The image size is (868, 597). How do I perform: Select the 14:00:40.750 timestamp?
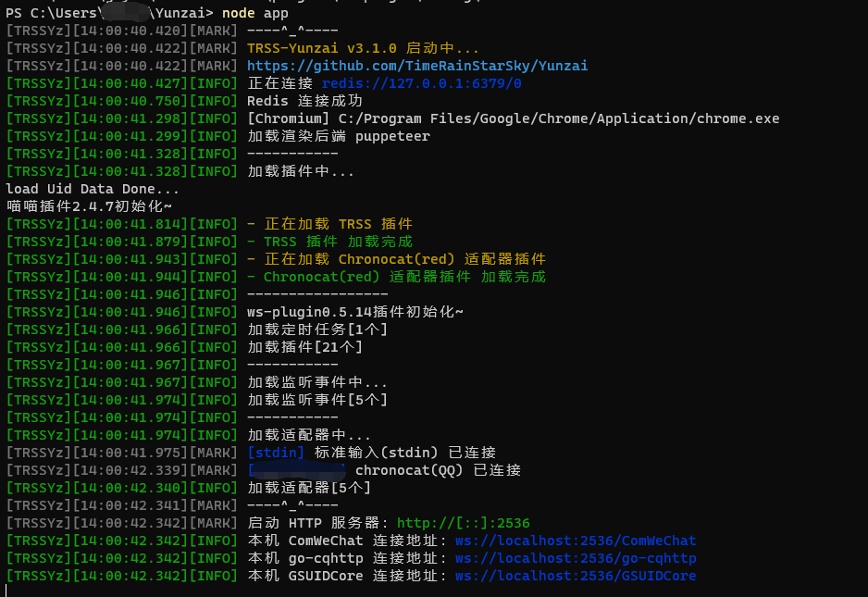130,101
